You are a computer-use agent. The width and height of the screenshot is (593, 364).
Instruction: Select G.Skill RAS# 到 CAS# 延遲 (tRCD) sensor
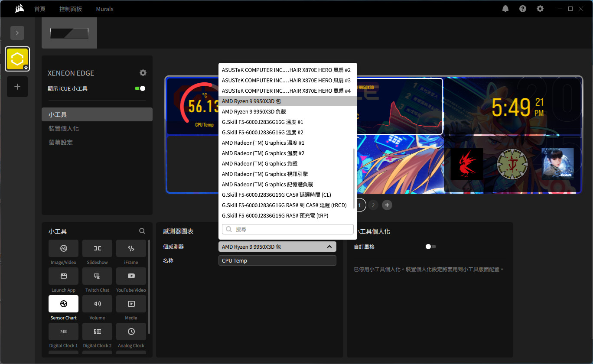(x=288, y=205)
